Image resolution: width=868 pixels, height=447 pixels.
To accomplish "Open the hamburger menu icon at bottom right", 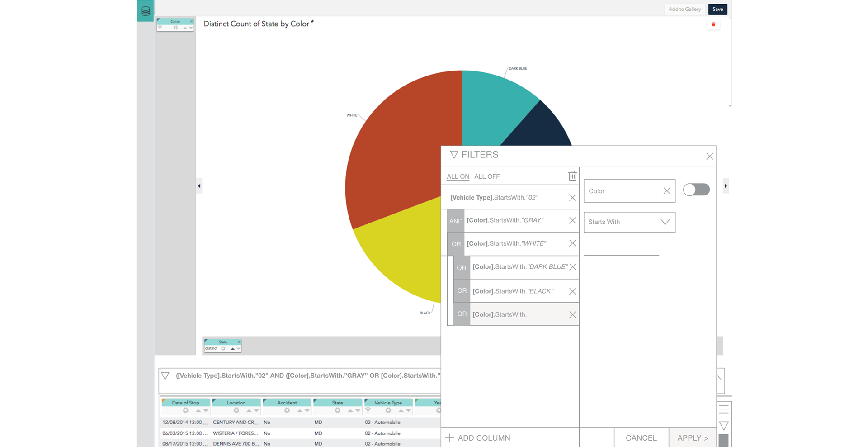I will 724,409.
